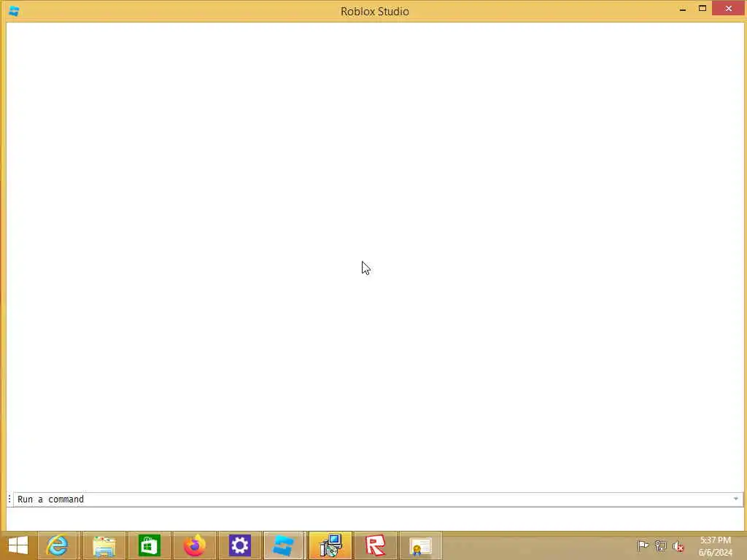
Task: Click the Roblox Studio title bar icon
Action: [14, 11]
